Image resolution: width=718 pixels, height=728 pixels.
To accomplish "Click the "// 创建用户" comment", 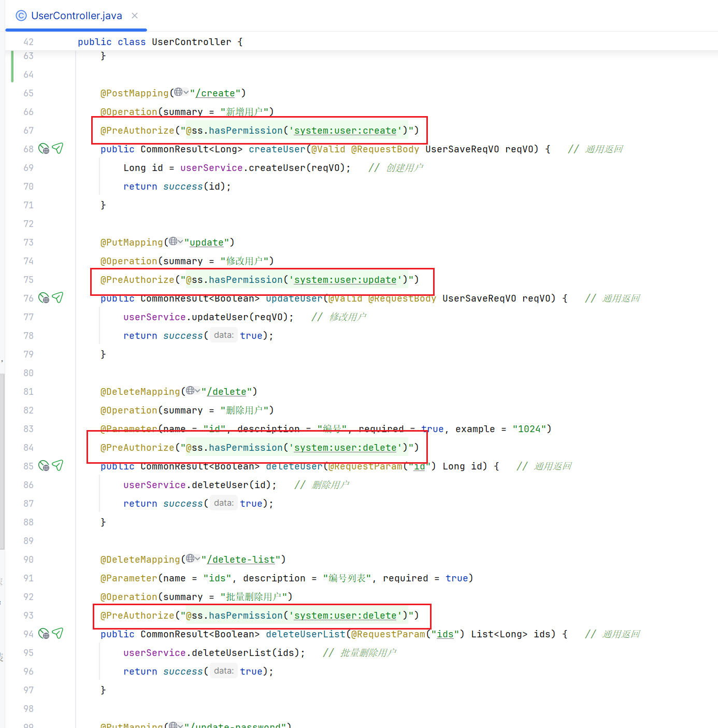I will [396, 168].
